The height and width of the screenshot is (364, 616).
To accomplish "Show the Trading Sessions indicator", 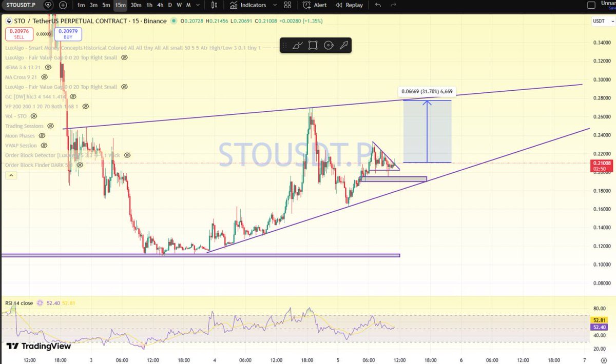I will pyautogui.click(x=50, y=126).
